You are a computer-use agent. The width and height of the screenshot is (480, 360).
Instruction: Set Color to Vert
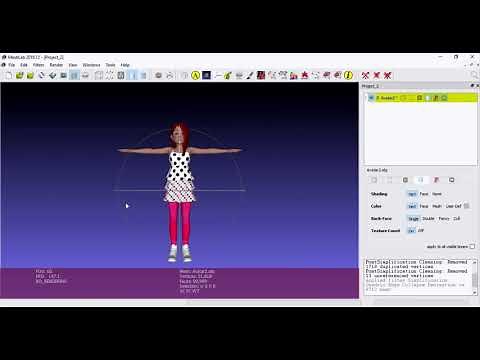click(x=412, y=206)
